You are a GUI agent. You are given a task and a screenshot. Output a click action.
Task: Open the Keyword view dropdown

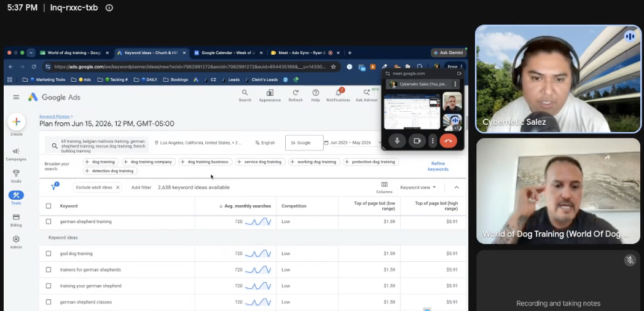click(x=418, y=187)
